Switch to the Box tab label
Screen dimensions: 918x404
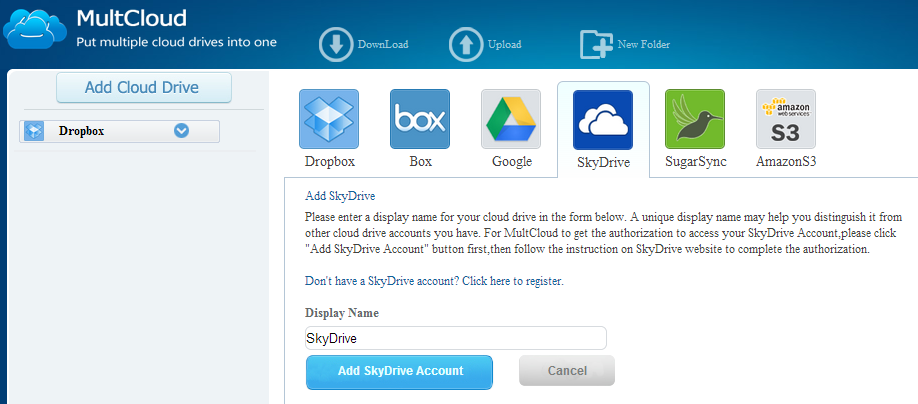tap(420, 162)
